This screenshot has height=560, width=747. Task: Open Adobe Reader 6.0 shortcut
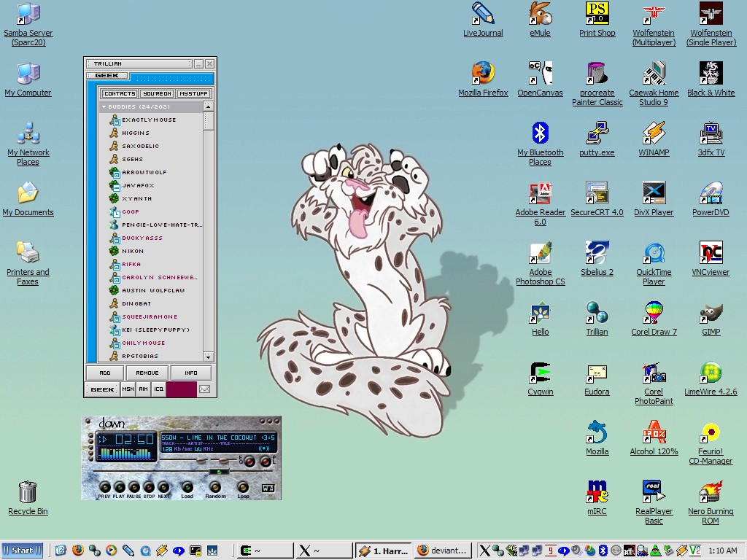coord(540,204)
